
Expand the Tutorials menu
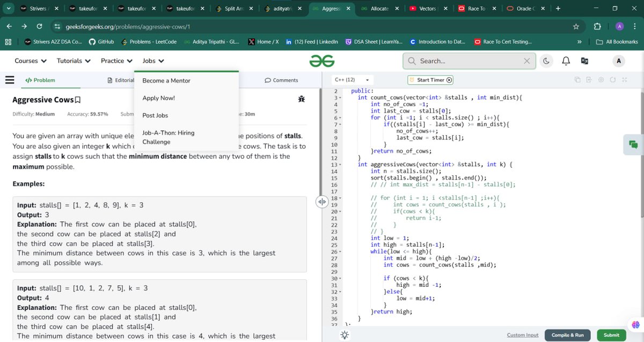(74, 61)
